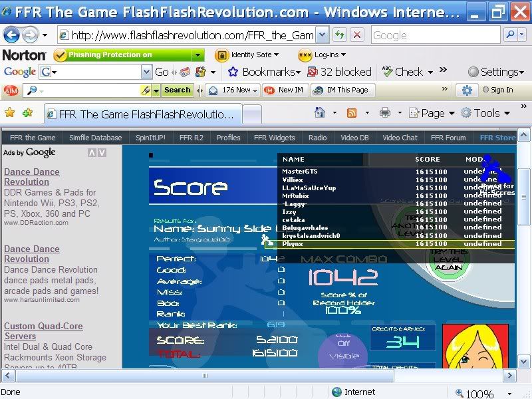Expand the Tools menu dropdown
Screen dimensions: 532x399
485,113
